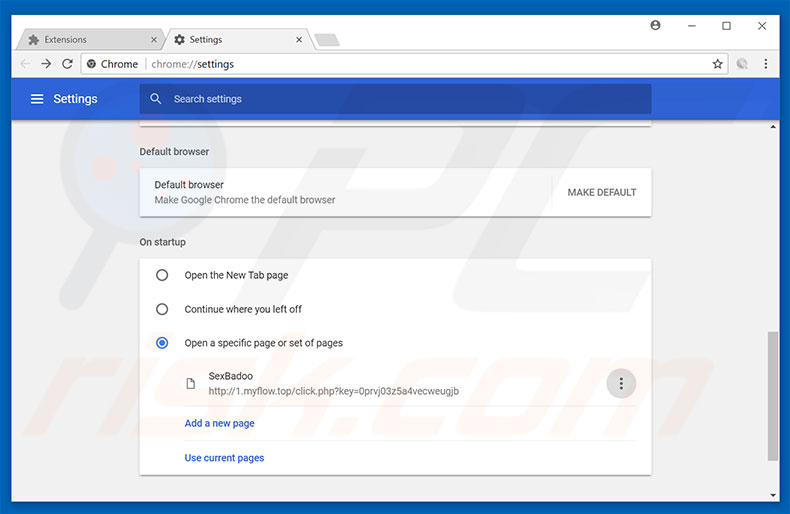Select Open the New Tab page option

click(162, 275)
